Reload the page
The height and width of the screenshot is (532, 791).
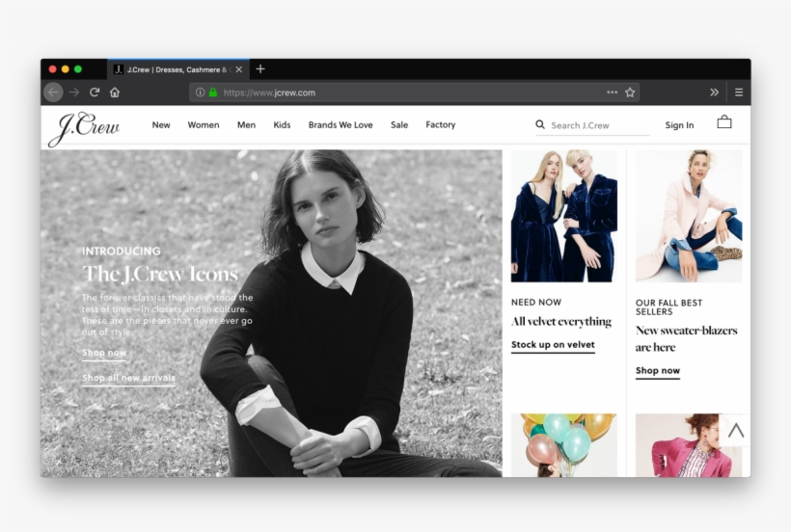click(x=95, y=93)
